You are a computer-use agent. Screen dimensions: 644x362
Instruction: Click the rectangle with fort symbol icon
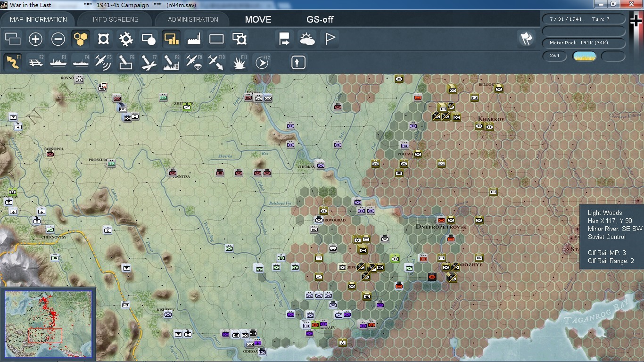click(x=239, y=39)
